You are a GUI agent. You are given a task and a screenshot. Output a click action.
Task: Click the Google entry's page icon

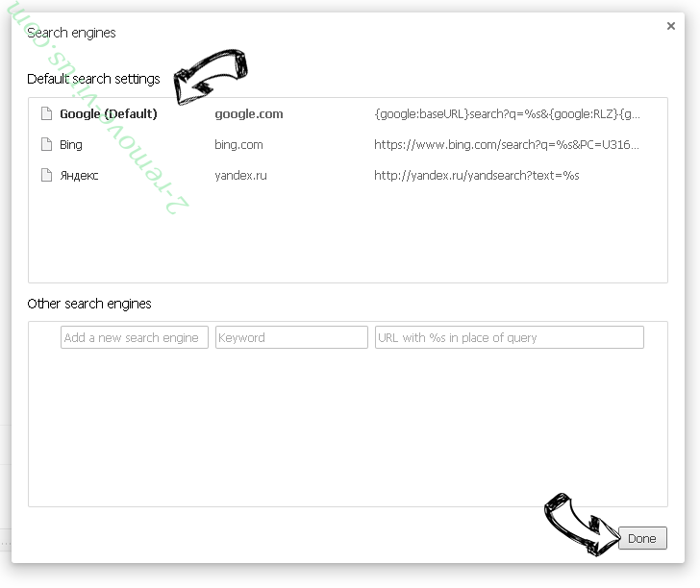pyautogui.click(x=45, y=114)
